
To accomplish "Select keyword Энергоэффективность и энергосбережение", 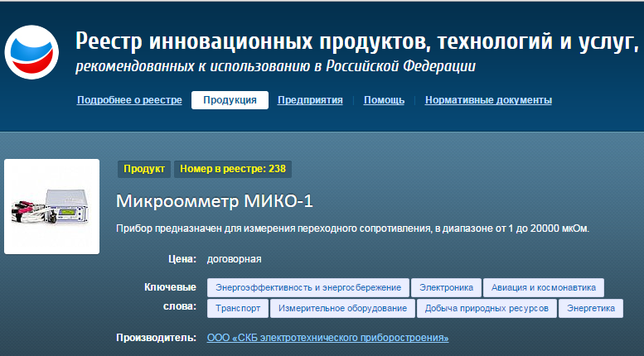I will 308,287.
